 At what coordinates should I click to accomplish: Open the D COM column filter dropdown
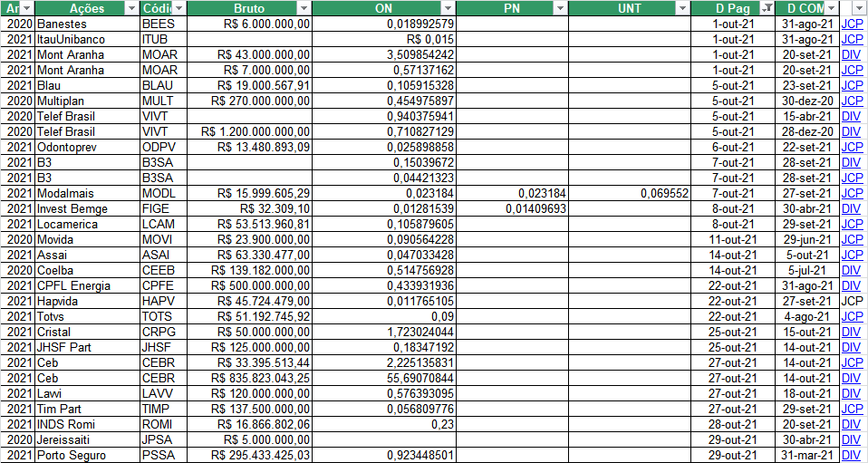pyautogui.click(x=832, y=8)
